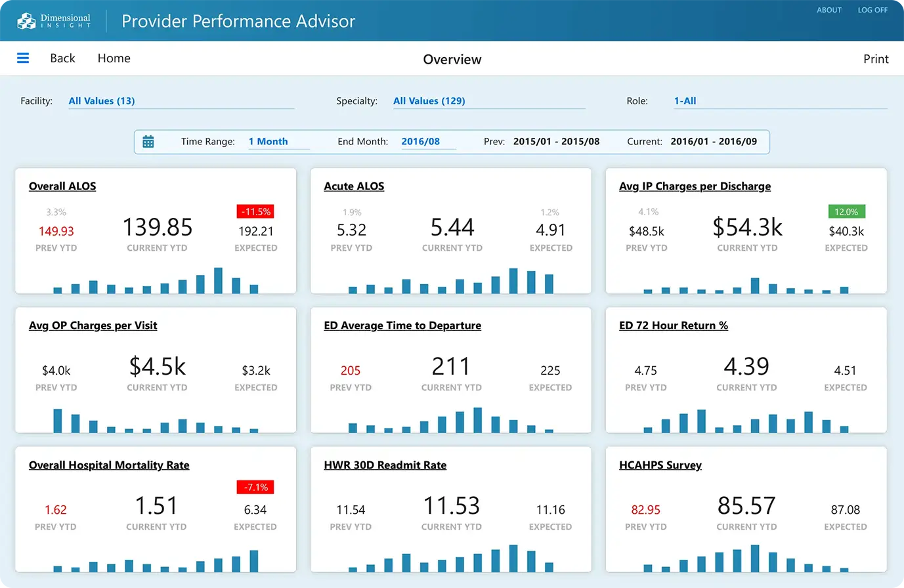
Task: Open the HWR 30D Readmit Rate tile
Action: [385, 465]
